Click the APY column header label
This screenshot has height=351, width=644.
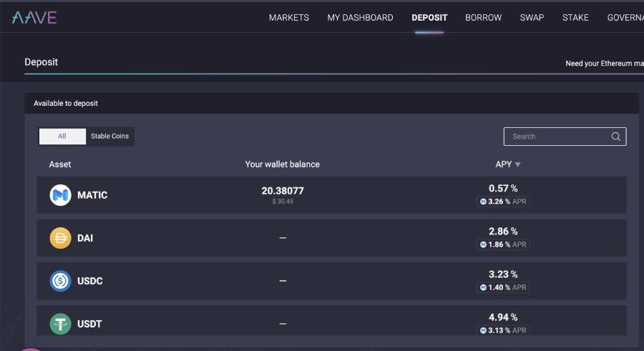coord(503,164)
